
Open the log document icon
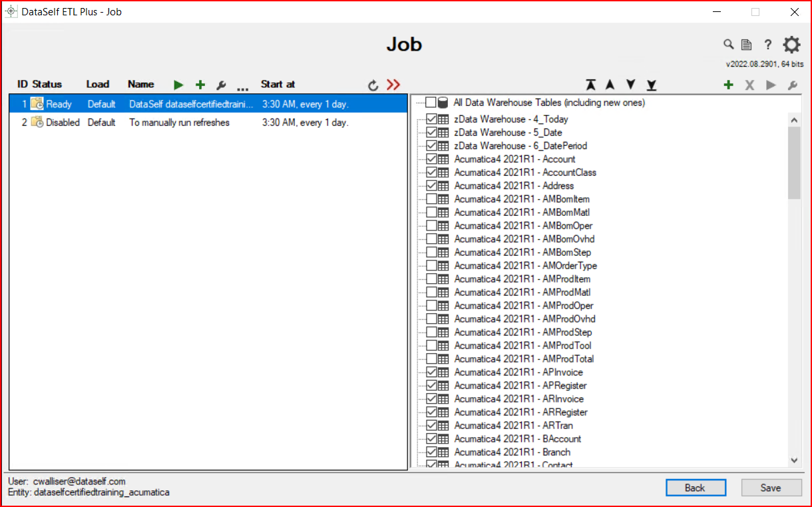[747, 45]
